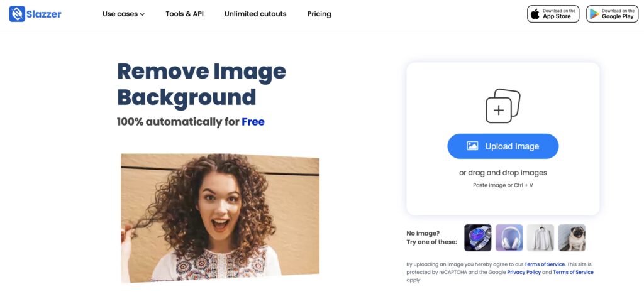
Task: Open the Google Privacy Policy link
Action: [x=524, y=272]
